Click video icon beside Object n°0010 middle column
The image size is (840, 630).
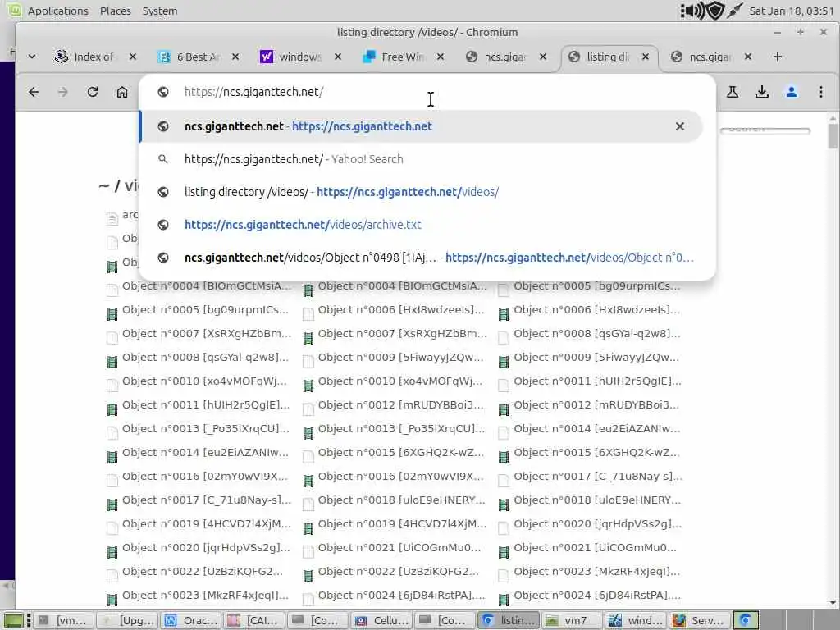[308, 386]
